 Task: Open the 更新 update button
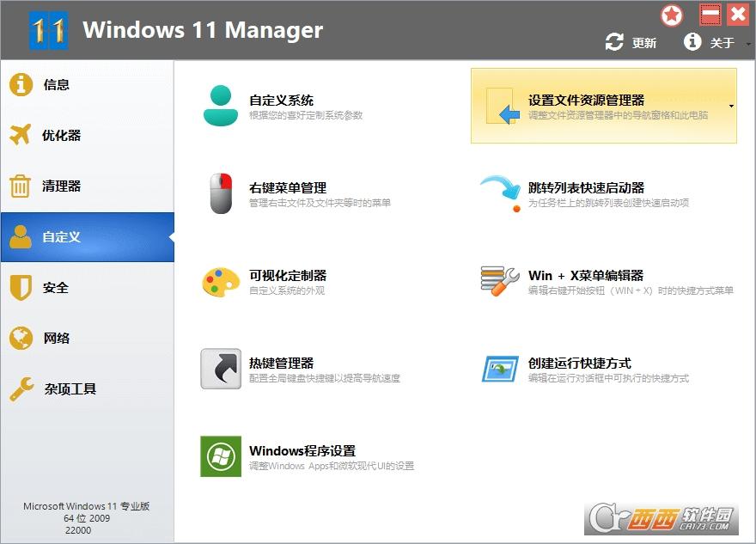coord(631,42)
